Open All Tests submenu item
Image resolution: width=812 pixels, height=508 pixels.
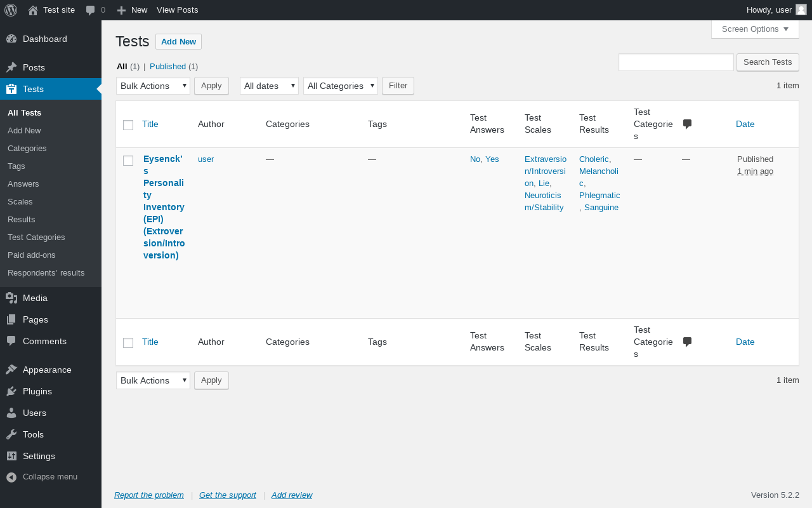coord(24,112)
